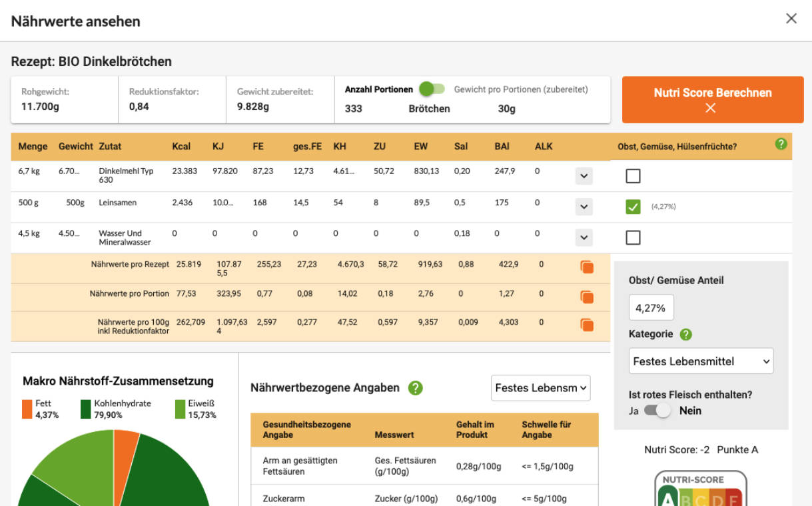
Task: Open help for Nährwertbezogene Angaben
Action: 416,388
